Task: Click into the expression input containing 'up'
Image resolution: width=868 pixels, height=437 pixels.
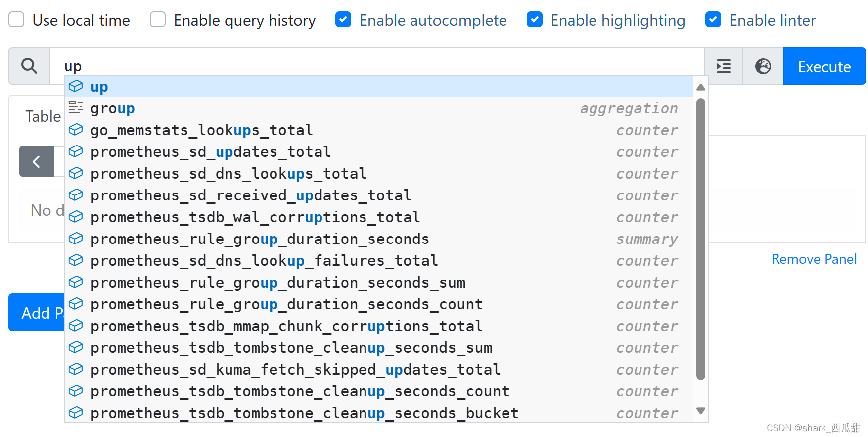Action: pyautogui.click(x=376, y=66)
